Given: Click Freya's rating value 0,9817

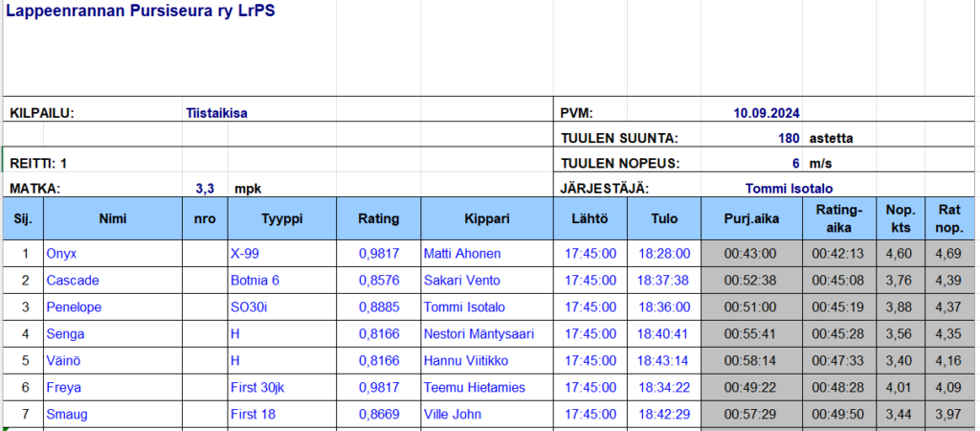Looking at the screenshot, I should coord(378,388).
